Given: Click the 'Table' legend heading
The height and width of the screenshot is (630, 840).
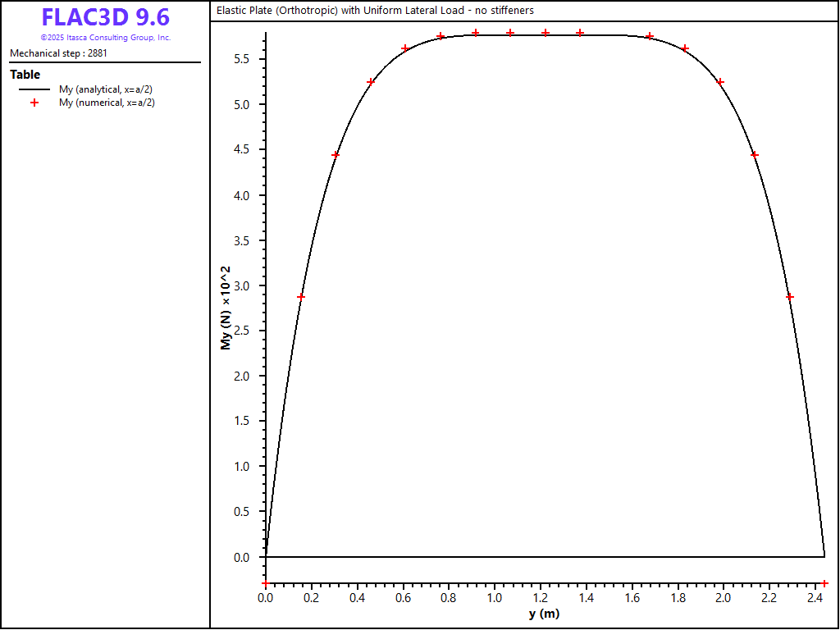Looking at the screenshot, I should pyautogui.click(x=25, y=75).
